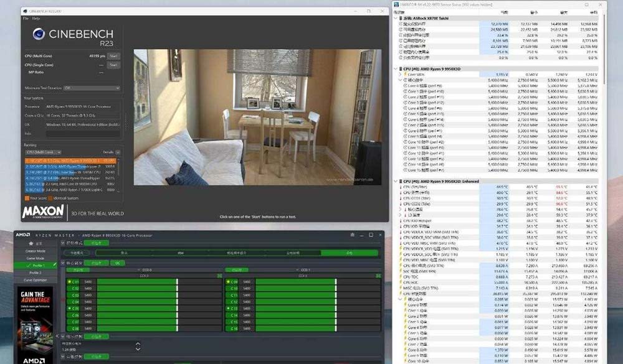Click the settings icon in Ryzen Master title bar

[x=352, y=235]
